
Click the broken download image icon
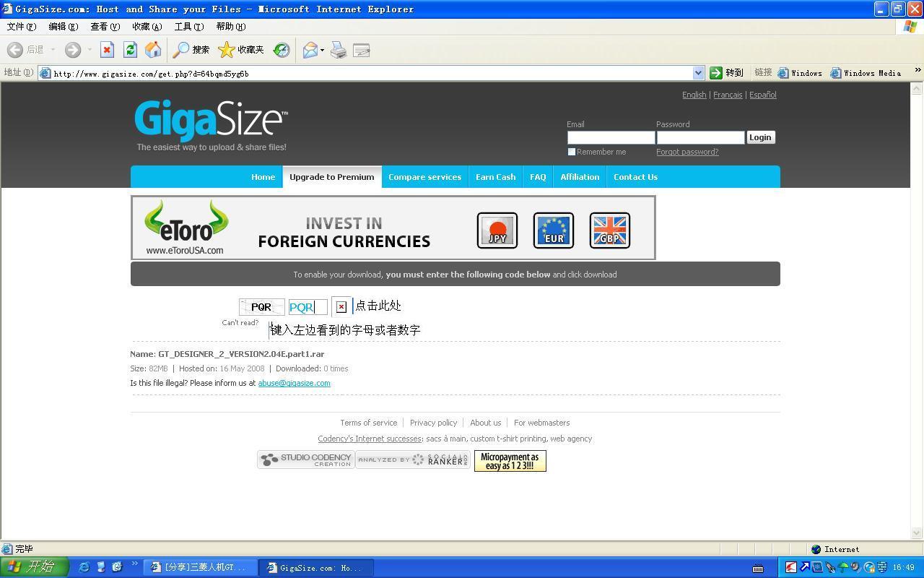pyautogui.click(x=341, y=307)
